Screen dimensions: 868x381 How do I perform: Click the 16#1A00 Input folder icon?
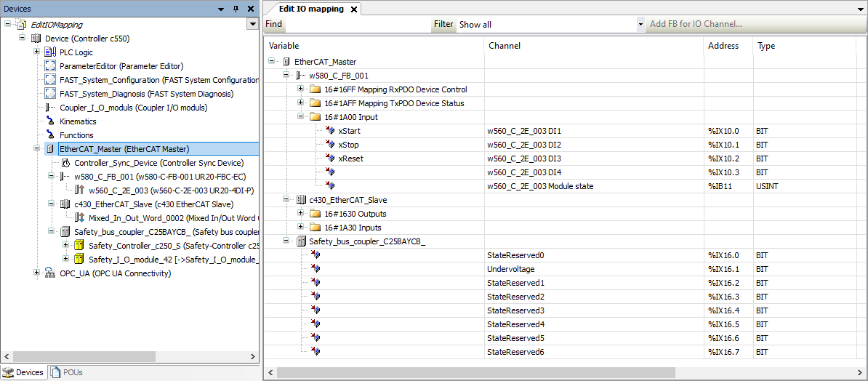click(316, 117)
